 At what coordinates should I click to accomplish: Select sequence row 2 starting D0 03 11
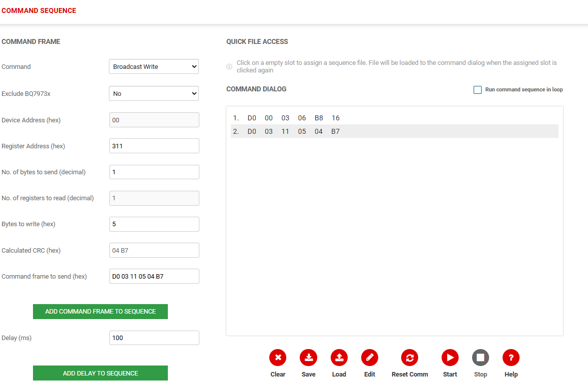click(x=395, y=131)
